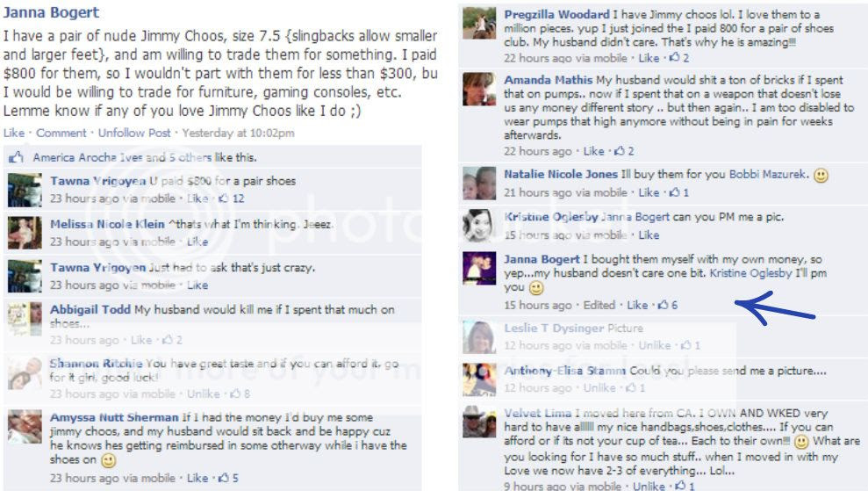Click the like-count thumb showing 6 on Janna's reply

664,305
